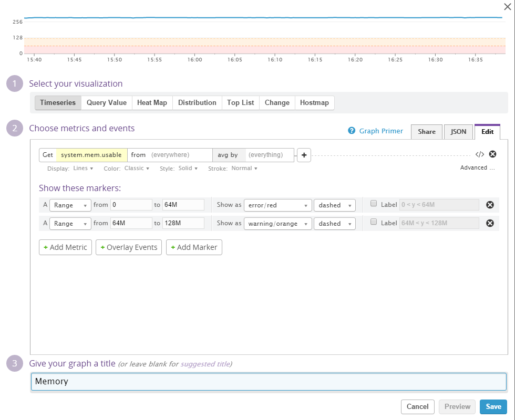Click the graph title input field
Image resolution: width=515 pixels, height=420 pixels.
269,381
